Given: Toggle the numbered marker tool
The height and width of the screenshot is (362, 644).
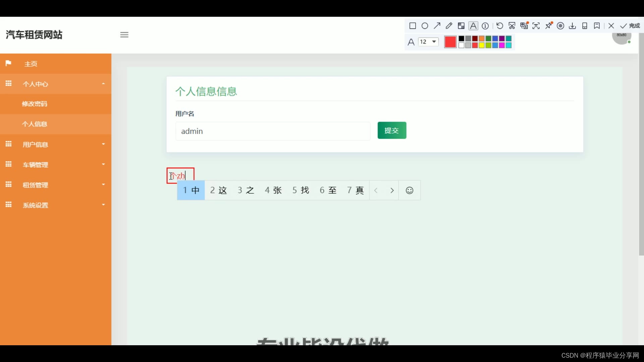Looking at the screenshot, I should (485, 26).
